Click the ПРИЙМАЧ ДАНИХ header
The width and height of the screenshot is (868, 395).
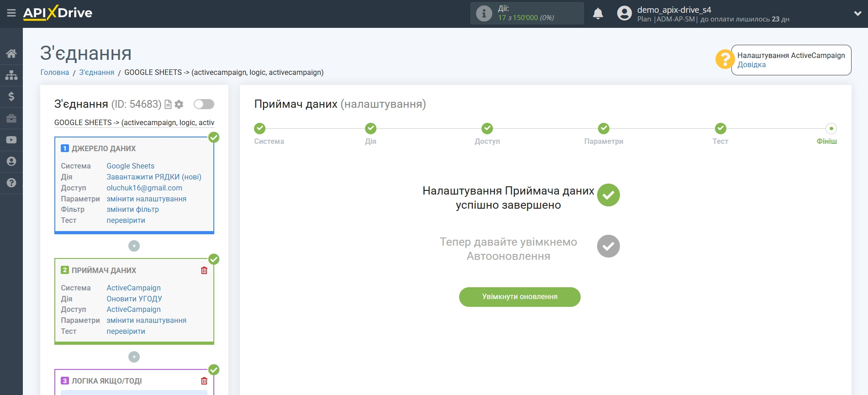104,270
